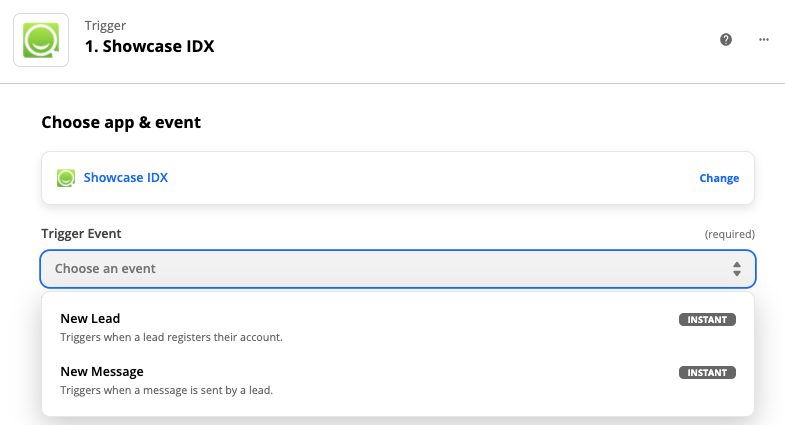Click the '1. Showcase IDX' step title
Image resolution: width=785 pixels, height=425 pixels.
pyautogui.click(x=149, y=46)
